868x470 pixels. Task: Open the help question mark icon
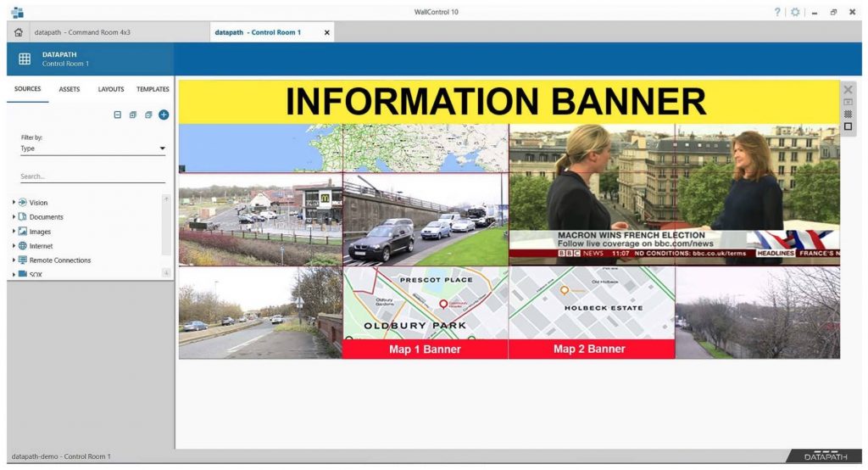point(777,12)
